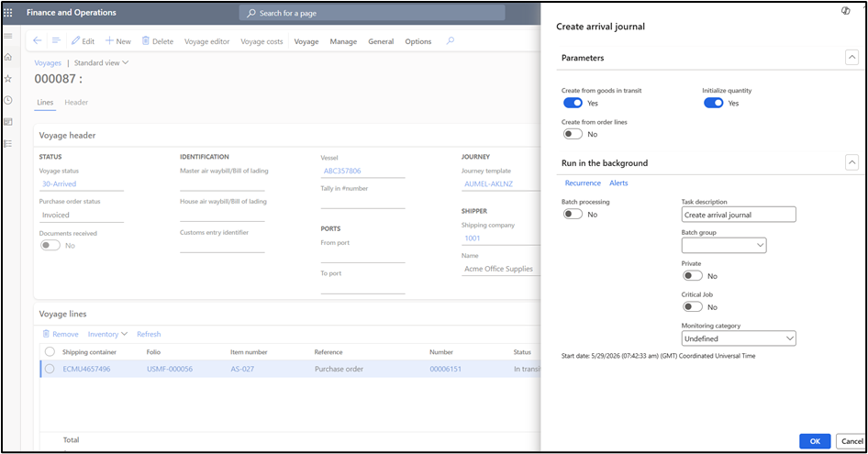This screenshot has height=454, width=868.
Task: Click the Edit pencil button
Action: click(83, 41)
